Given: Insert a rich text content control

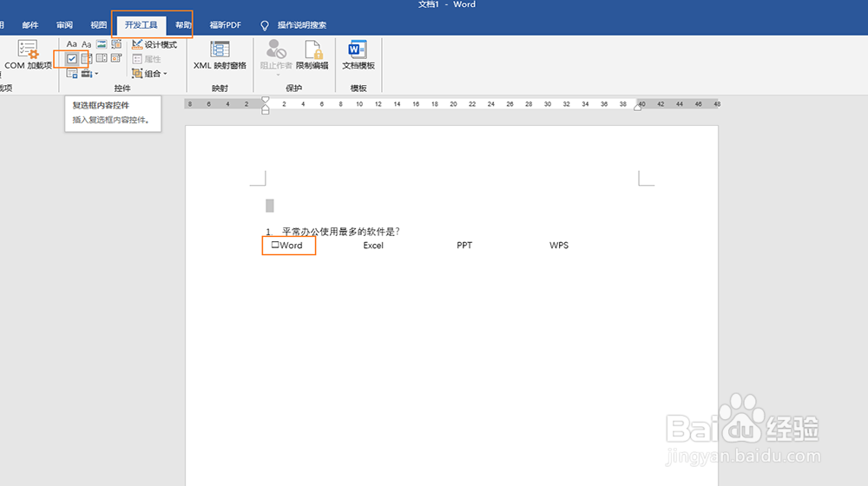Looking at the screenshot, I should tap(71, 43).
